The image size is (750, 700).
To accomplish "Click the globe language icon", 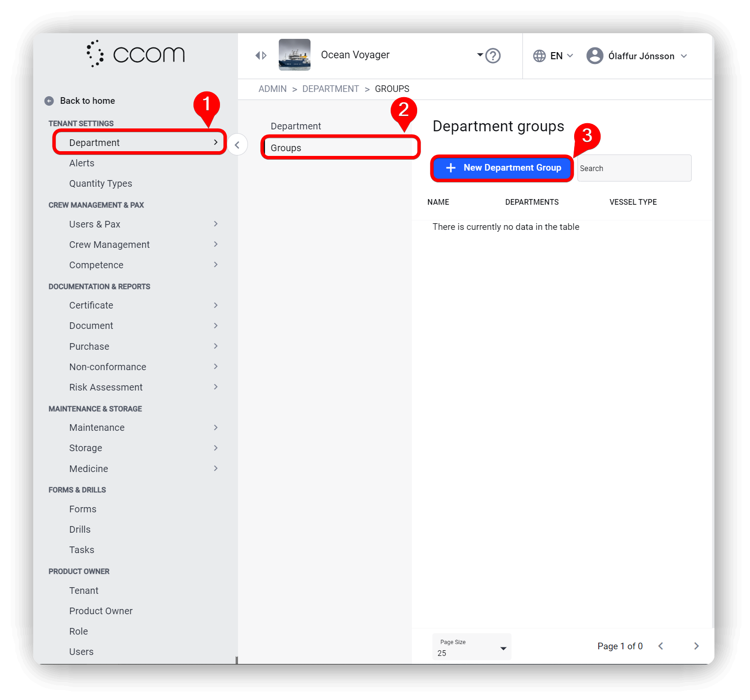I will coord(539,56).
